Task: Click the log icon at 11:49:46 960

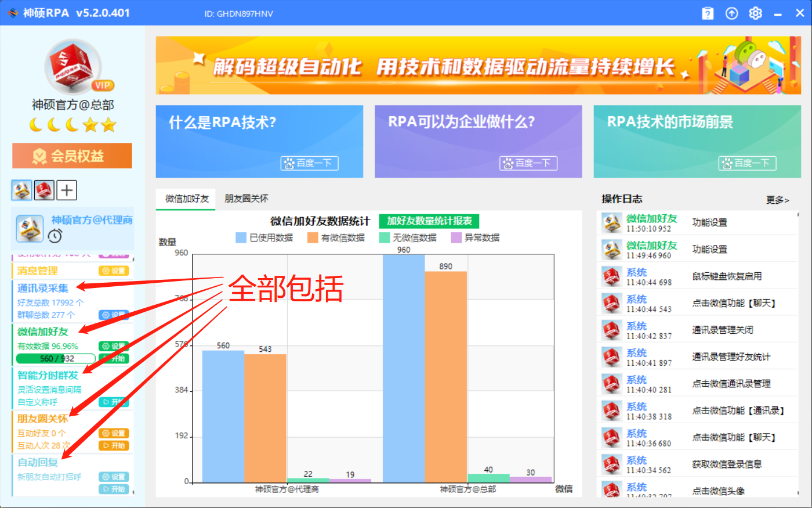Action: (x=611, y=249)
